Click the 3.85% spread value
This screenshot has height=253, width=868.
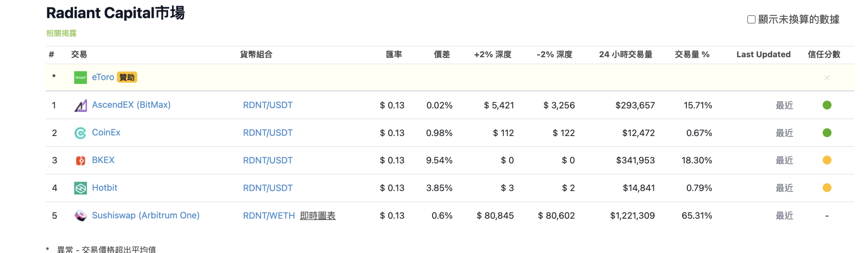tap(439, 188)
